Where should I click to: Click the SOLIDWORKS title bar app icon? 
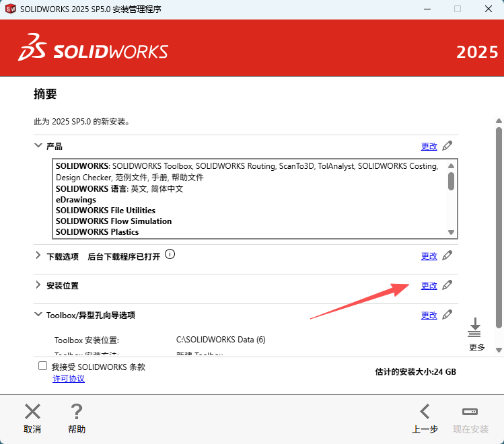11,9
